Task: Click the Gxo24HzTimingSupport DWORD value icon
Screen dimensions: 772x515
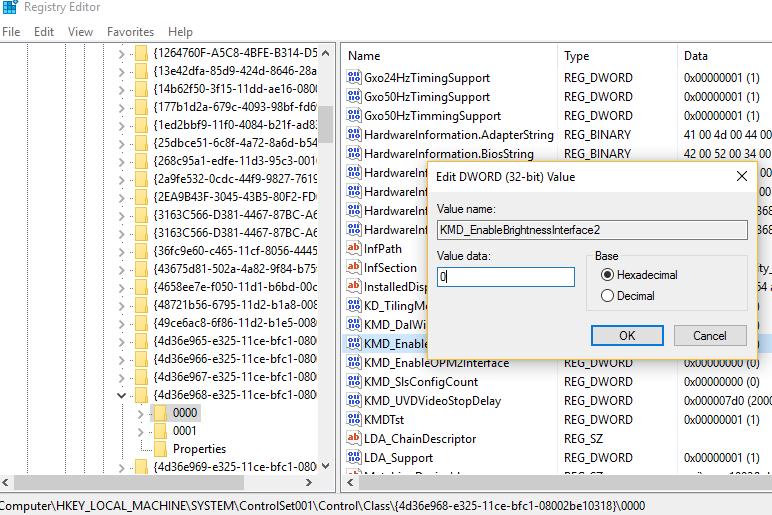Action: 353,78
